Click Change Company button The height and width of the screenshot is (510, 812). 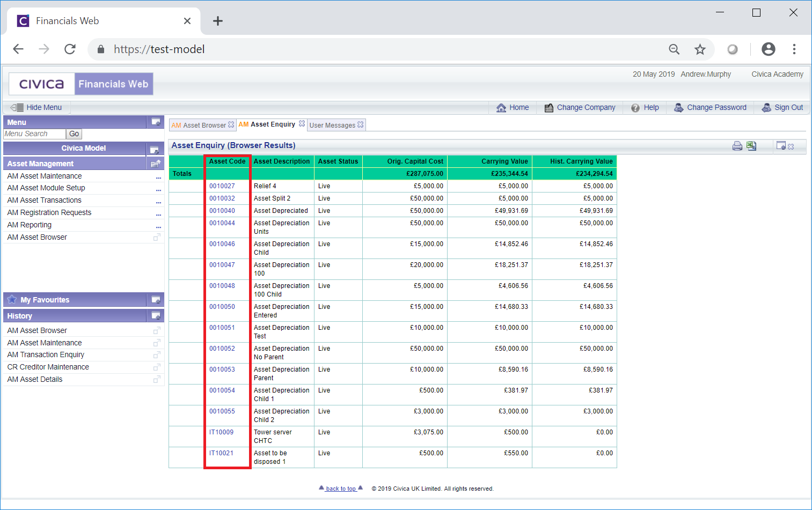(580, 107)
